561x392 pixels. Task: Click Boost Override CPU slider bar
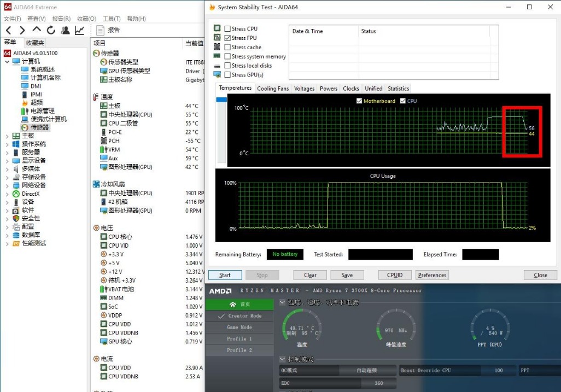pos(457,371)
